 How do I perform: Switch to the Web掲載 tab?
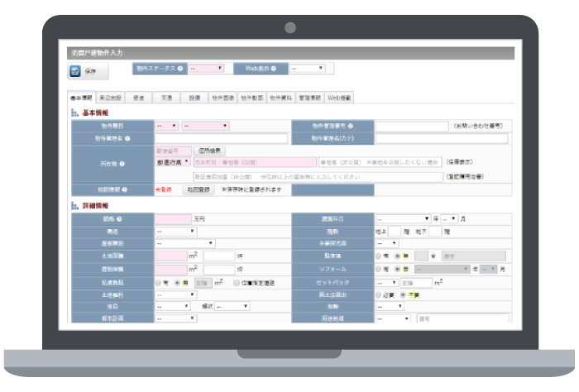[339, 98]
